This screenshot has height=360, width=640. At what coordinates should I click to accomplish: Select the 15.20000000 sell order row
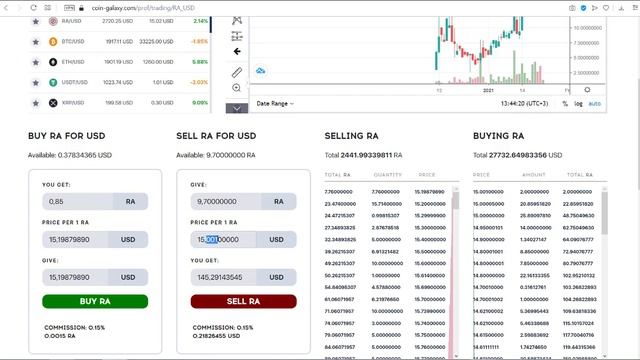coord(385,204)
